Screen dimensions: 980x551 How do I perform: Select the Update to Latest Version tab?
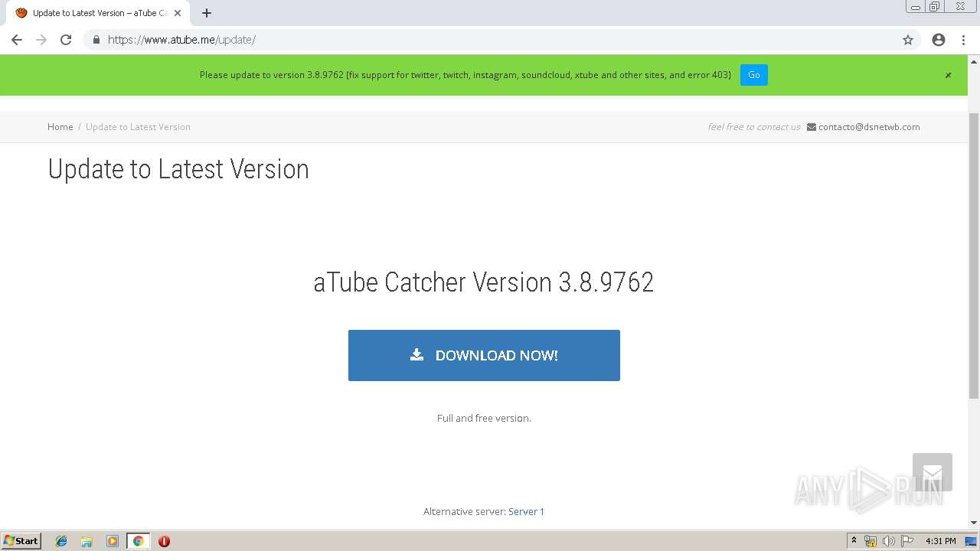pyautogui.click(x=97, y=13)
